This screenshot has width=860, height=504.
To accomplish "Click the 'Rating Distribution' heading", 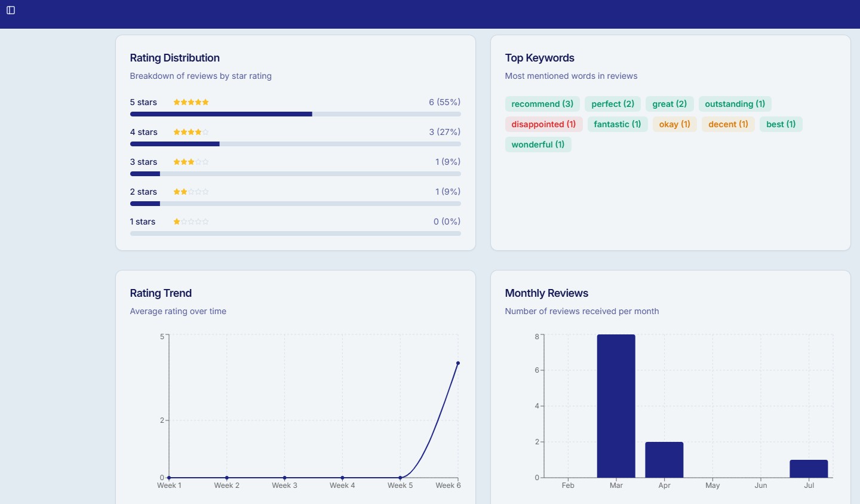I will 175,58.
